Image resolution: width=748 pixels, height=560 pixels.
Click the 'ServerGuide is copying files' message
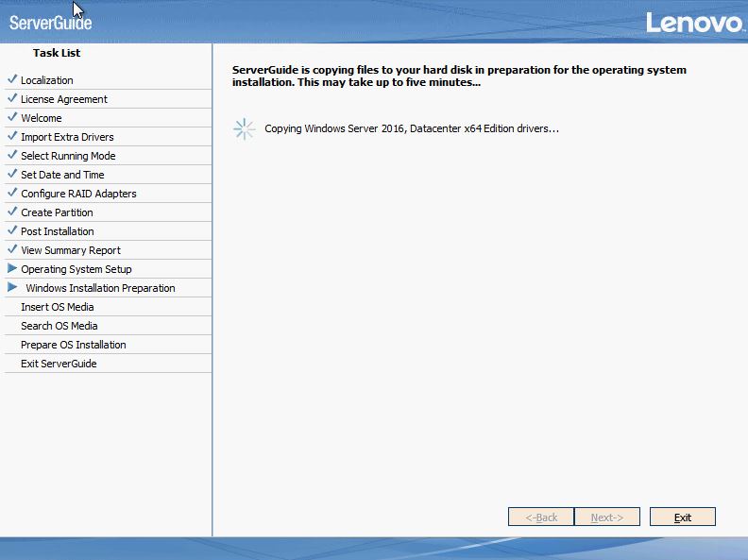(459, 76)
